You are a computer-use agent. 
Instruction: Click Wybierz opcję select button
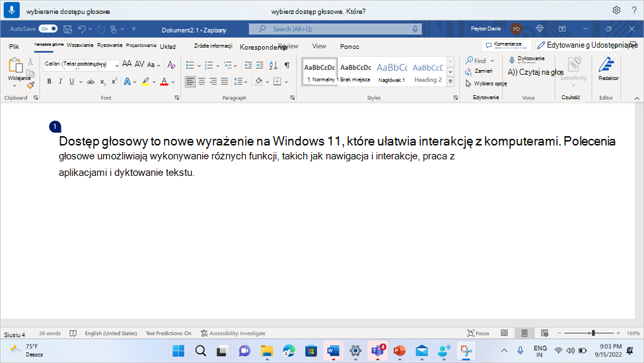coord(486,83)
